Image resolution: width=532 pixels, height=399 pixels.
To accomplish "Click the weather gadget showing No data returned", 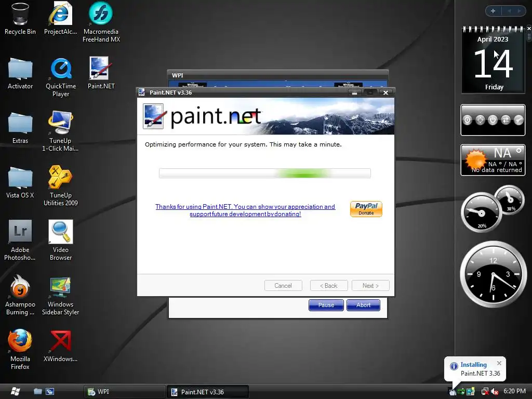I will 493,160.
